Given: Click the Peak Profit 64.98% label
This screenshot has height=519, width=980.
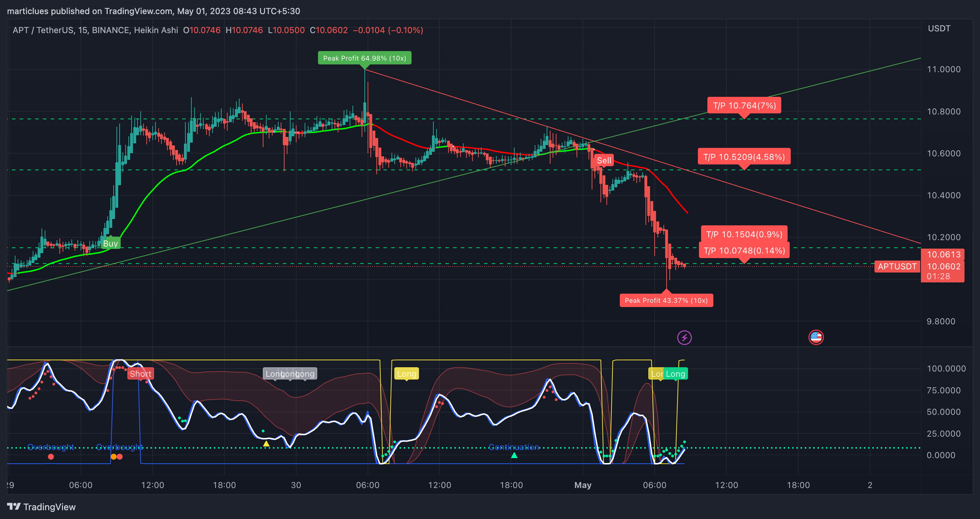Looking at the screenshot, I should (x=364, y=58).
